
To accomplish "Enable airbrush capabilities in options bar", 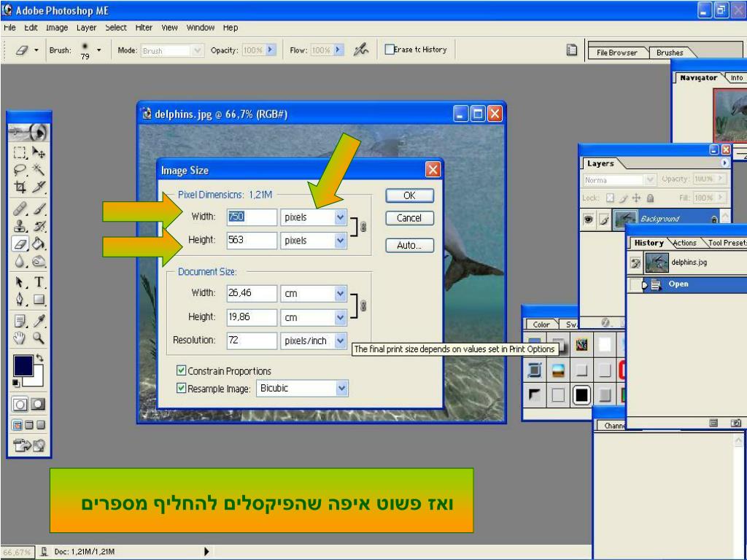I will (361, 50).
